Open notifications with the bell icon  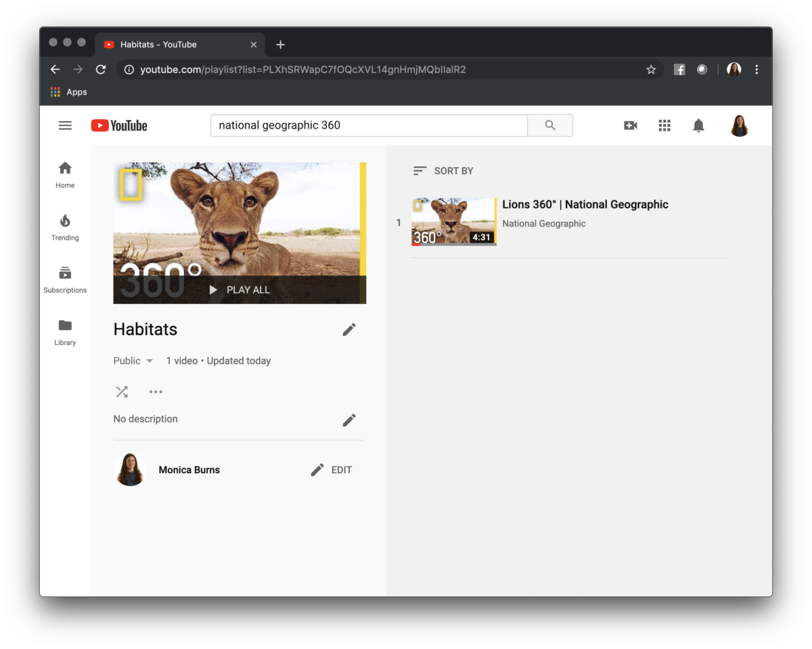click(x=698, y=125)
